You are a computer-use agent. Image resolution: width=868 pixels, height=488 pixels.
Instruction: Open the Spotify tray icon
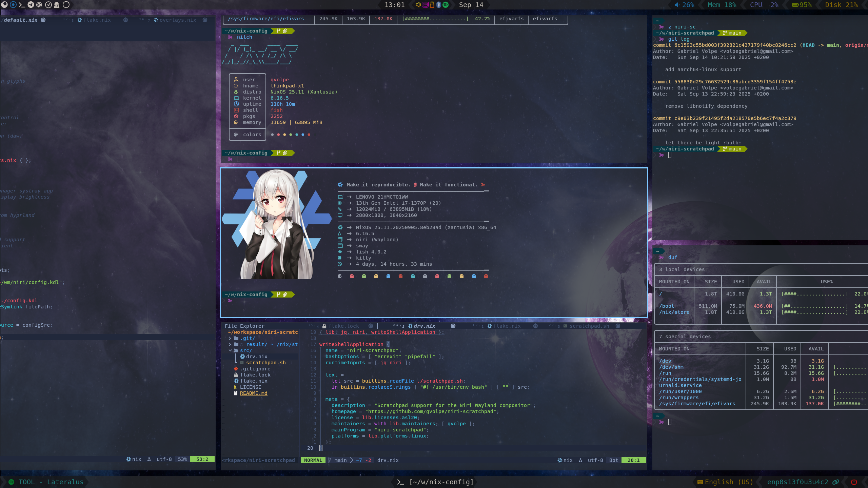point(446,5)
